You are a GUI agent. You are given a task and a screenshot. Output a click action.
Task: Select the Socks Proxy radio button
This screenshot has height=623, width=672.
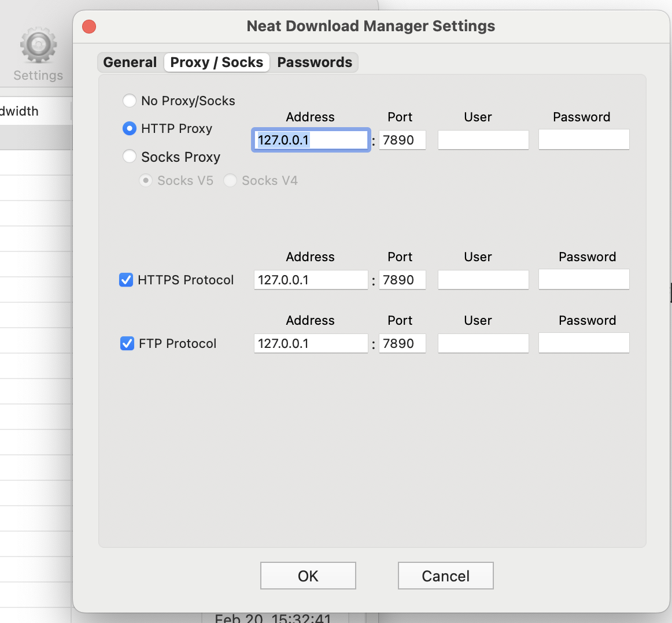130,157
